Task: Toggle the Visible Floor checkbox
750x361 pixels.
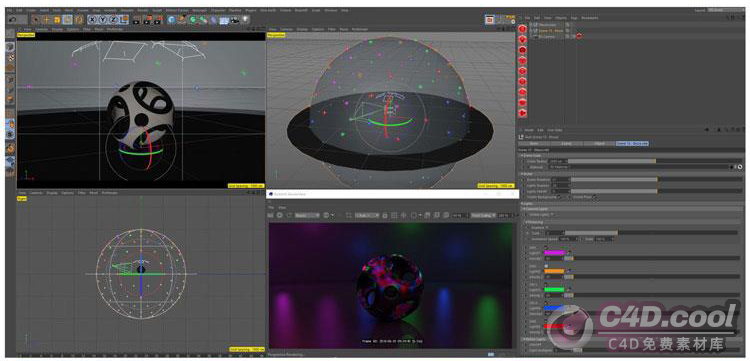Action: 595,197
